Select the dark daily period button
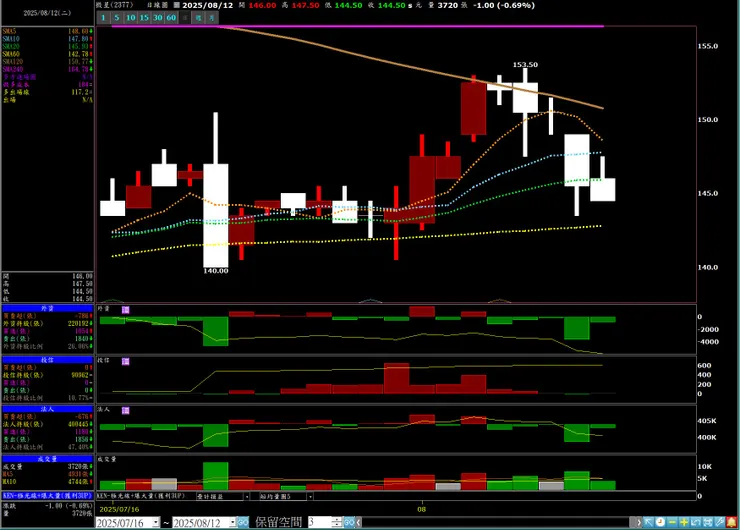 [185, 17]
